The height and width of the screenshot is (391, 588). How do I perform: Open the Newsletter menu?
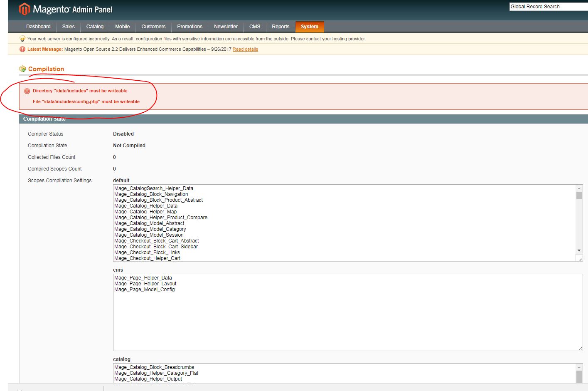[x=226, y=27]
